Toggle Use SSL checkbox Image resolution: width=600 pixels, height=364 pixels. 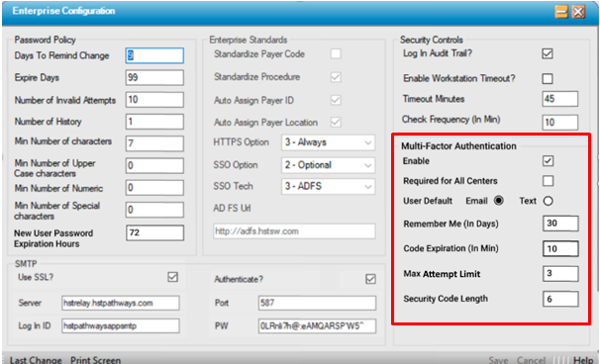point(172,277)
